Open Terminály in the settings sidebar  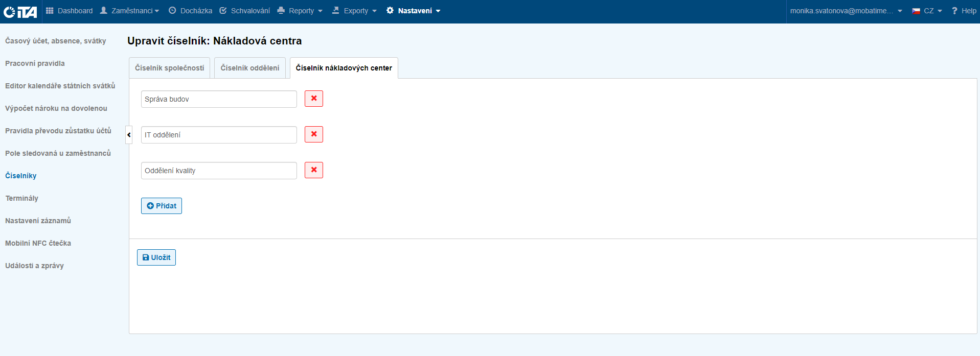(x=21, y=198)
